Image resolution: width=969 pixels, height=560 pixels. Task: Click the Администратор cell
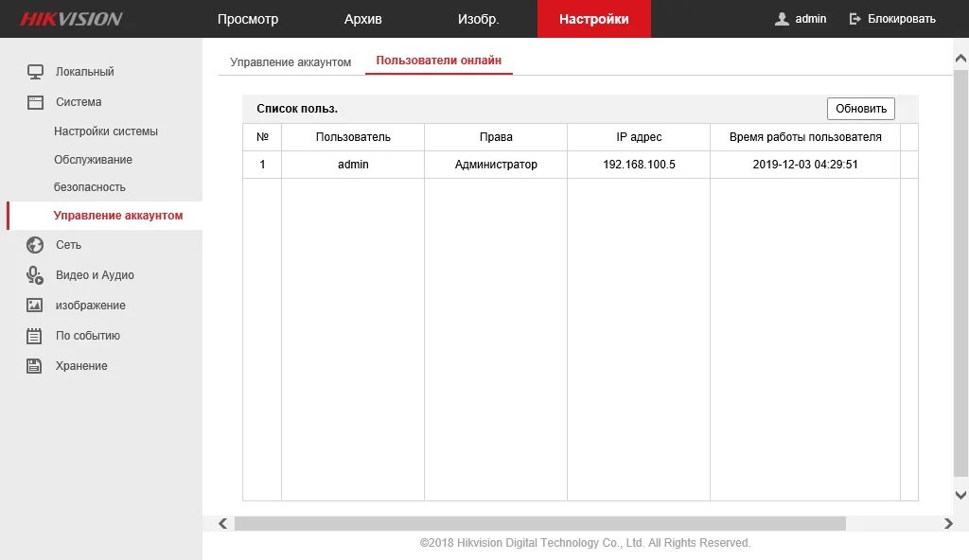496,165
